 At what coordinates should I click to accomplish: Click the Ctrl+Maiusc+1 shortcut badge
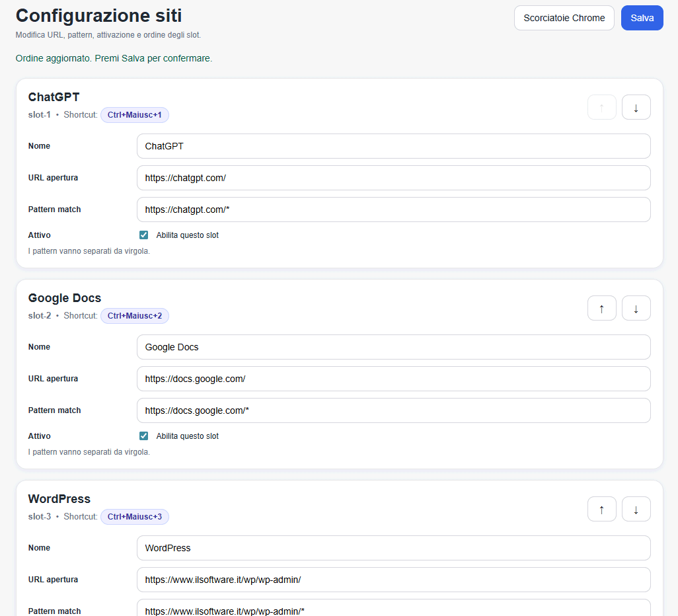134,115
